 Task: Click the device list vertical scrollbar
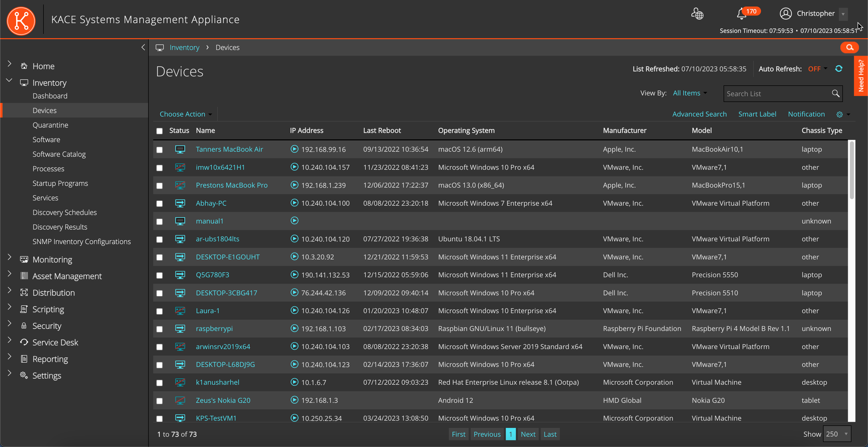click(x=851, y=170)
